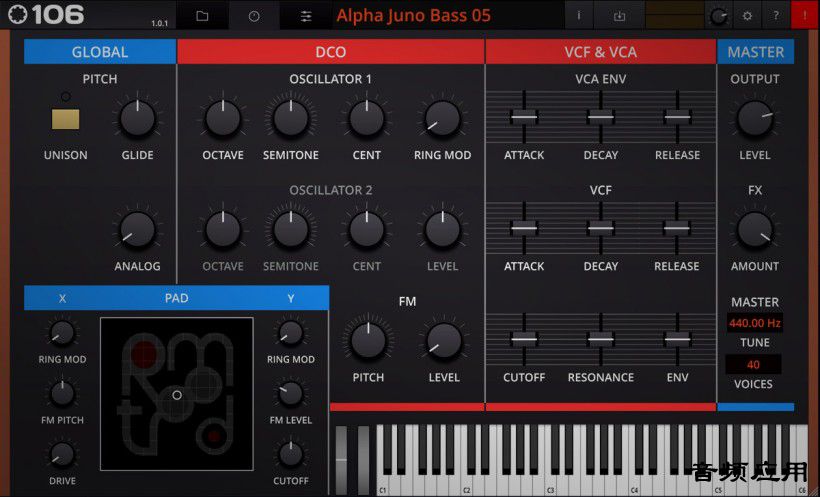Click Oscillator 2 Level knob
The width and height of the screenshot is (820, 497).
pyautogui.click(x=442, y=230)
